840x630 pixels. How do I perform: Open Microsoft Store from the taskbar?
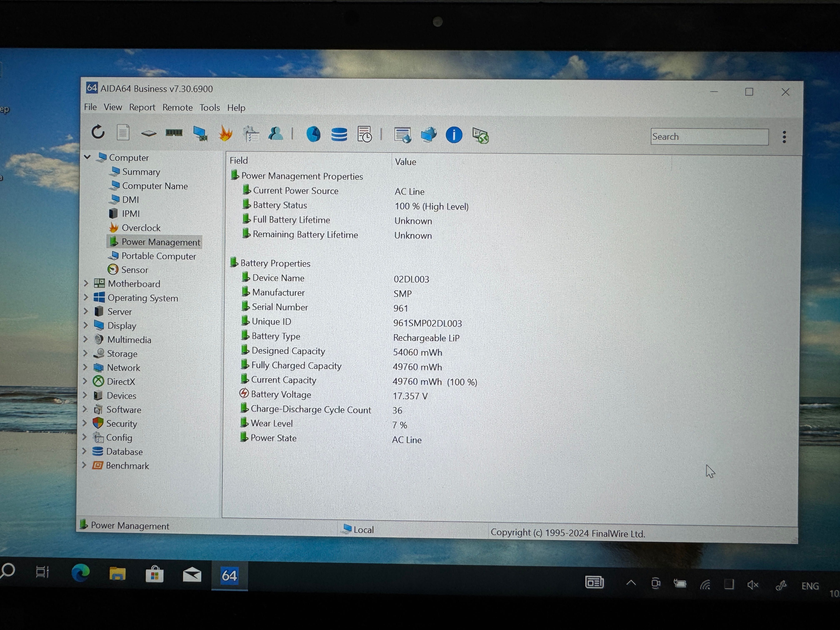[155, 574]
